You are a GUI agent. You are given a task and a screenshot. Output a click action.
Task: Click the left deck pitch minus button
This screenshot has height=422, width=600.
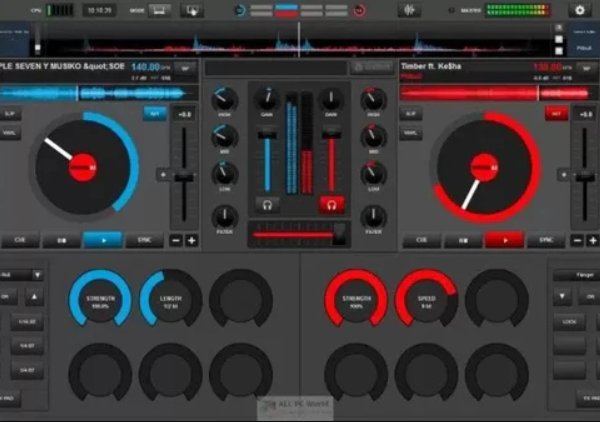pos(176,240)
